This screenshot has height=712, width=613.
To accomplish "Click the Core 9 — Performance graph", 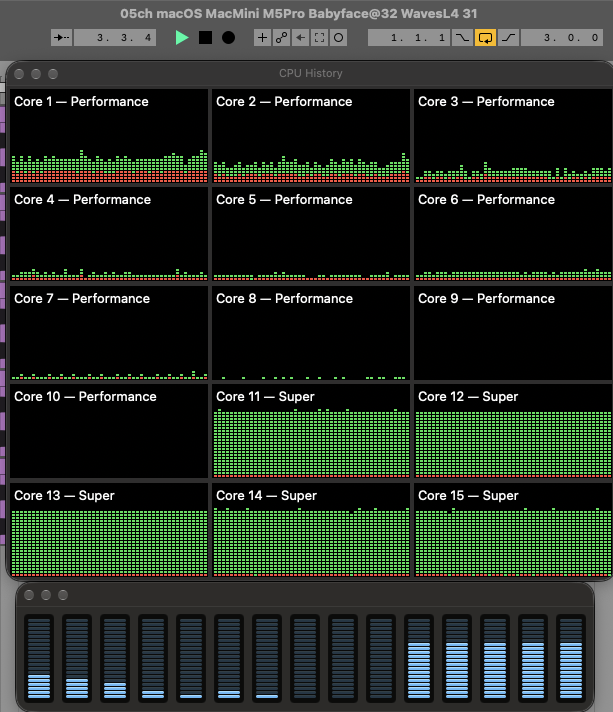I will pos(513,333).
